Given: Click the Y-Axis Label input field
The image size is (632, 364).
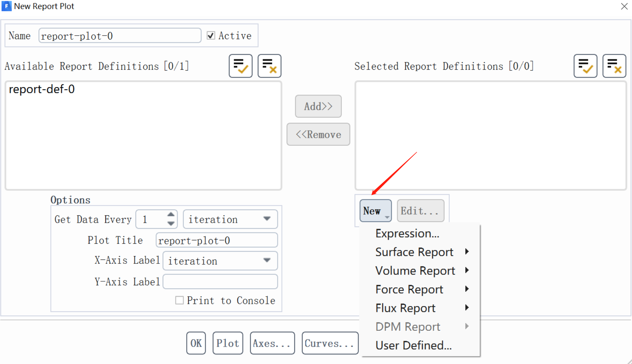Looking at the screenshot, I should (x=220, y=281).
